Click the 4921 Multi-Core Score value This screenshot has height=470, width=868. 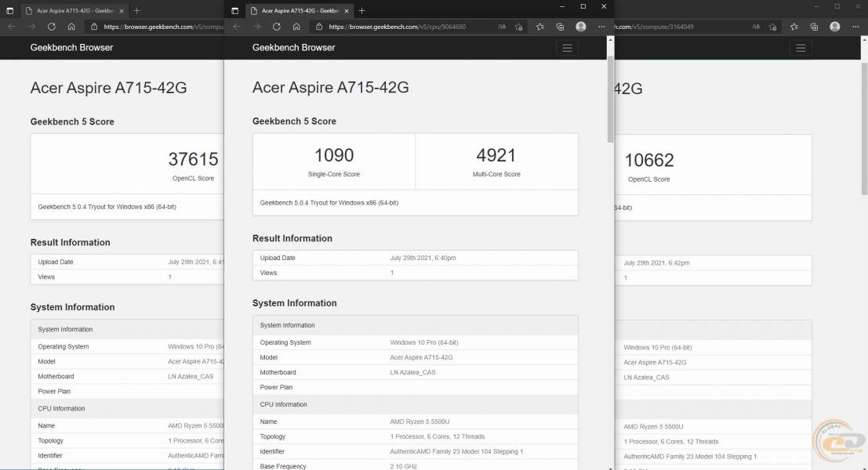click(496, 155)
